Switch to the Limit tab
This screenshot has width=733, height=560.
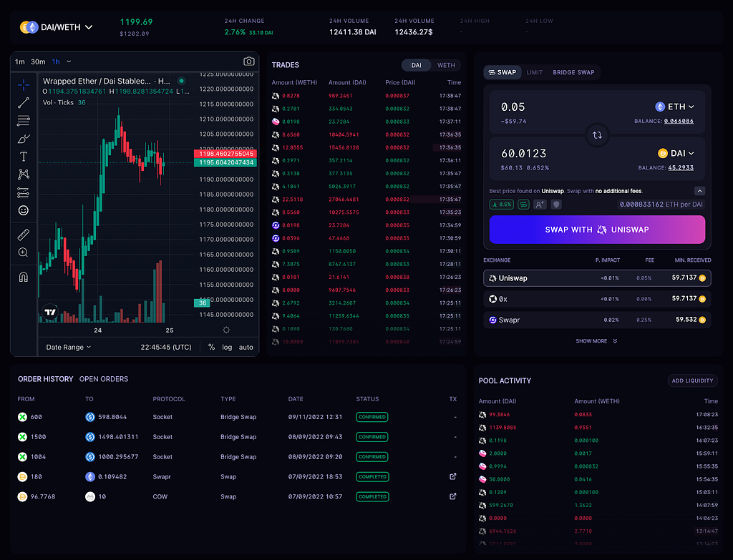(534, 72)
